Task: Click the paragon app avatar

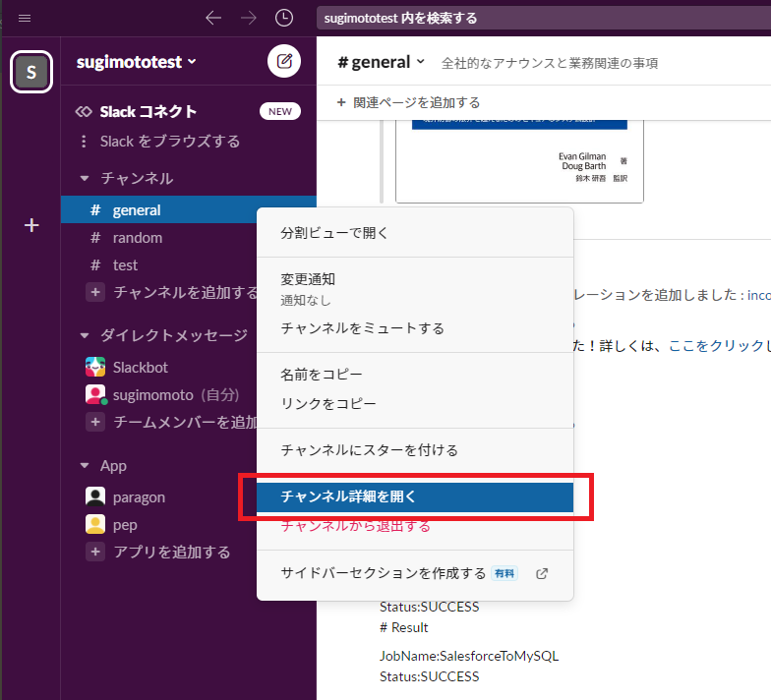Action: pyautogui.click(x=95, y=496)
